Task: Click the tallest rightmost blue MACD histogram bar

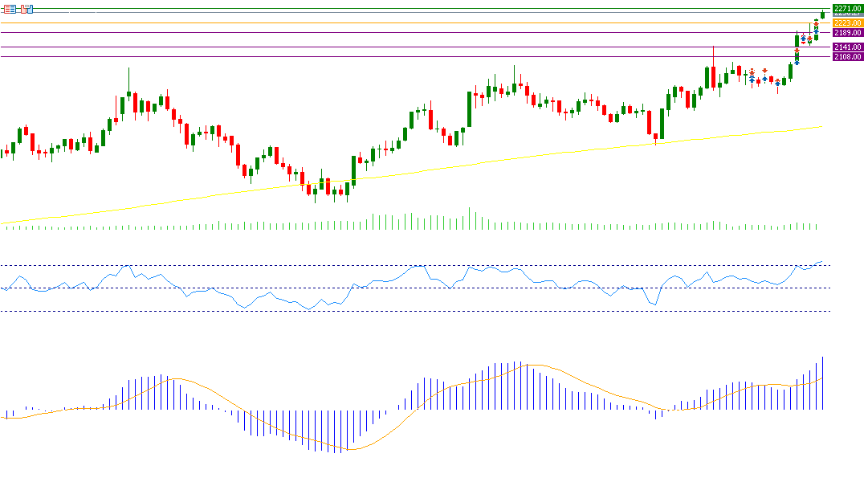Action: pyautogui.click(x=823, y=382)
